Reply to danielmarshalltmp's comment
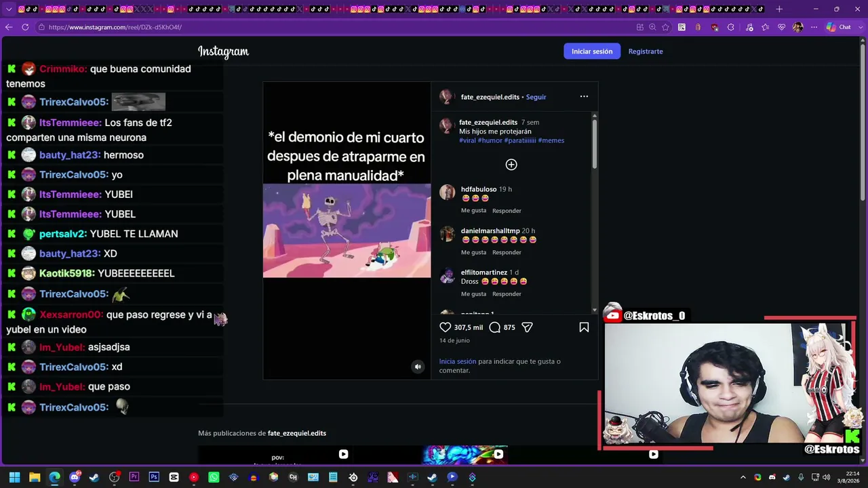This screenshot has height=488, width=868. click(507, 252)
